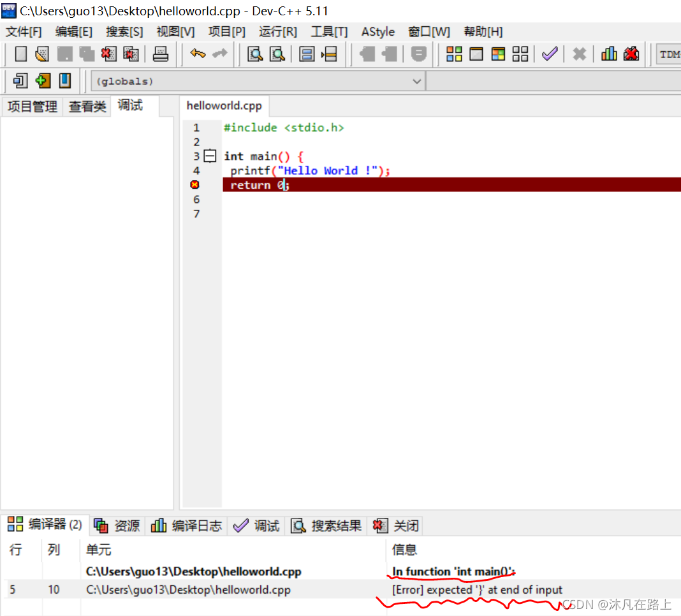Open the TDM compiler set dropdown
The height and width of the screenshot is (616, 681).
pyautogui.click(x=668, y=54)
